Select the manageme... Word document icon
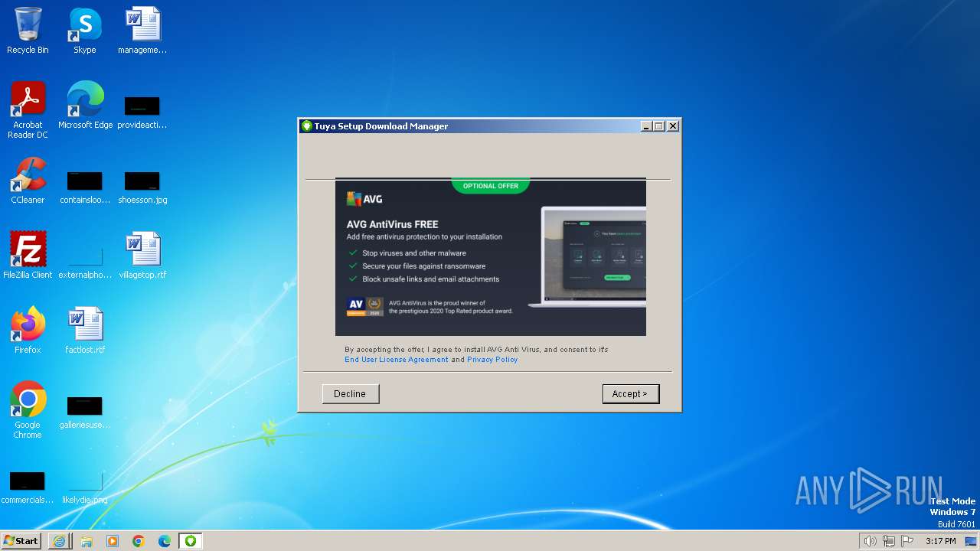Viewport: 980px width, 551px height. pyautogui.click(x=142, y=31)
